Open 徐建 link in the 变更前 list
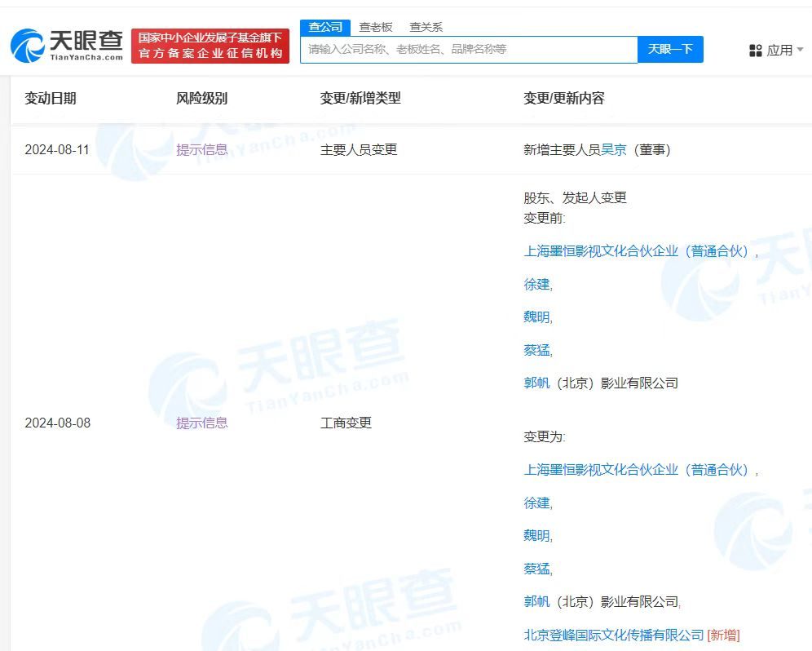812x651 pixels. click(x=536, y=284)
